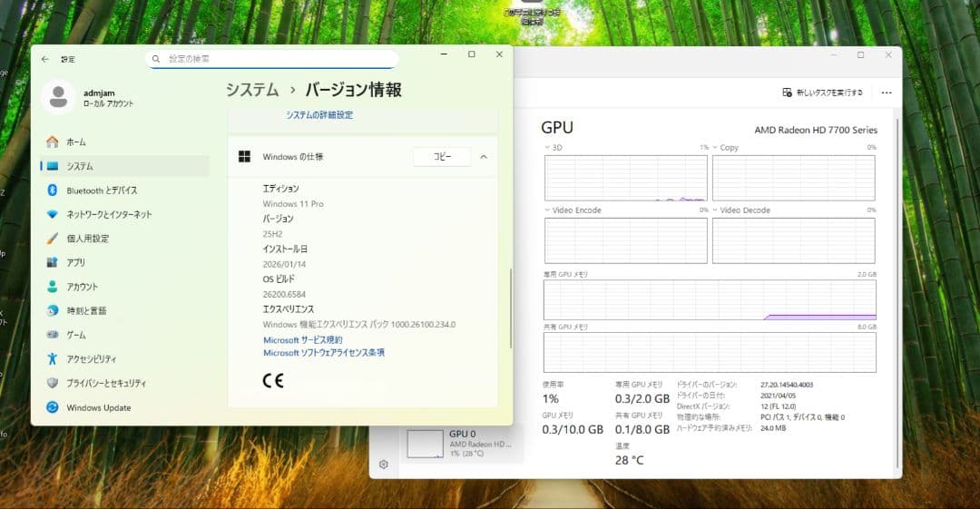Click the driver version 27.20.14540.4003
This screenshot has height=509, width=980.
tap(787, 385)
